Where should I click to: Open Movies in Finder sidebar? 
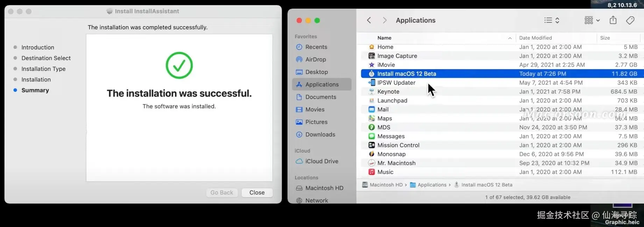(x=315, y=110)
